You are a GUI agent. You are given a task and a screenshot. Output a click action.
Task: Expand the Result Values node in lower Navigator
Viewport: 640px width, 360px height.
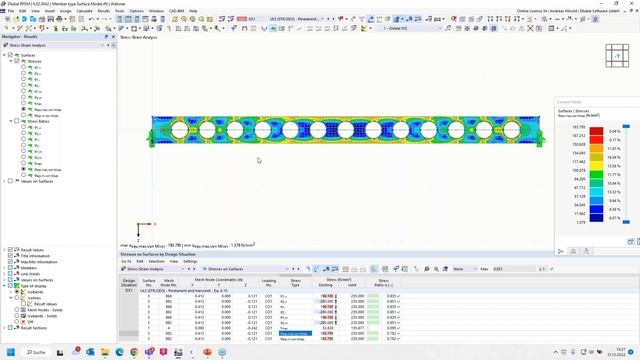tap(4, 250)
